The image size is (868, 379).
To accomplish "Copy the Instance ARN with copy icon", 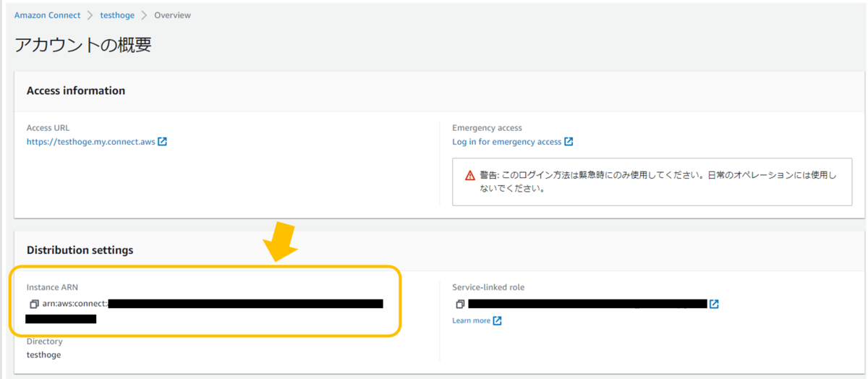I will [x=34, y=304].
